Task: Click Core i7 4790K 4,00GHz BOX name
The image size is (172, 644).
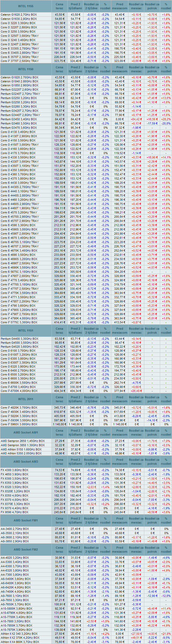Action: [19, 318]
